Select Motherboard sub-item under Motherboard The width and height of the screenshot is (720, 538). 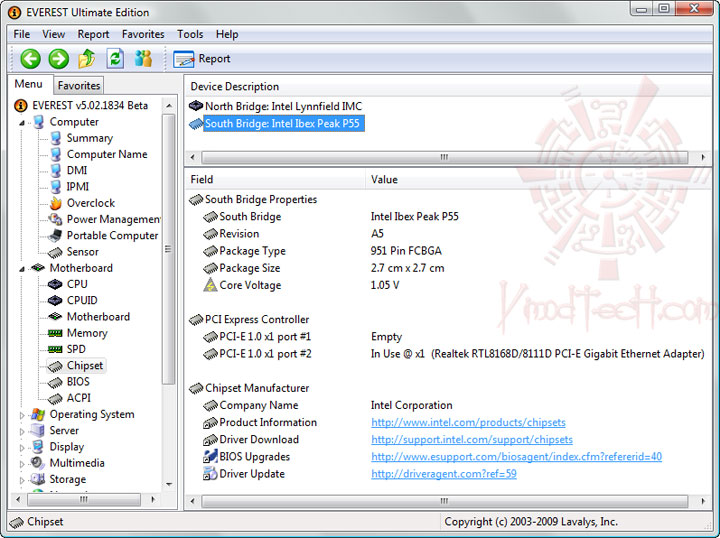coord(98,317)
